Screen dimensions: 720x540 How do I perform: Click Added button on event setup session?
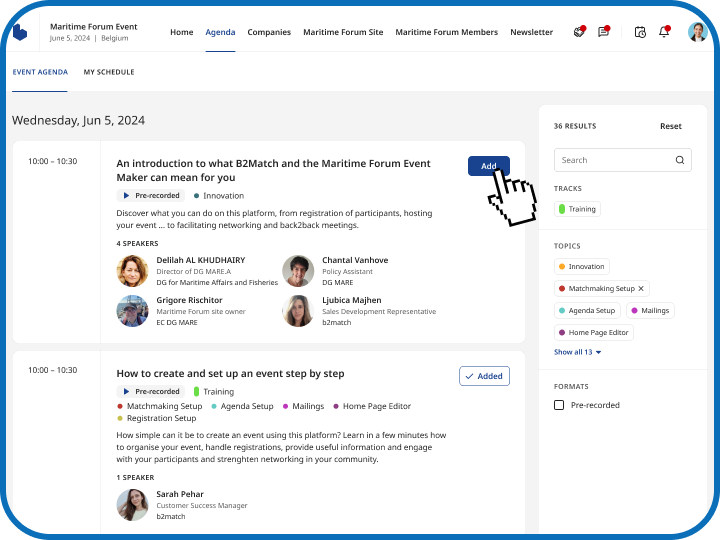tap(484, 376)
